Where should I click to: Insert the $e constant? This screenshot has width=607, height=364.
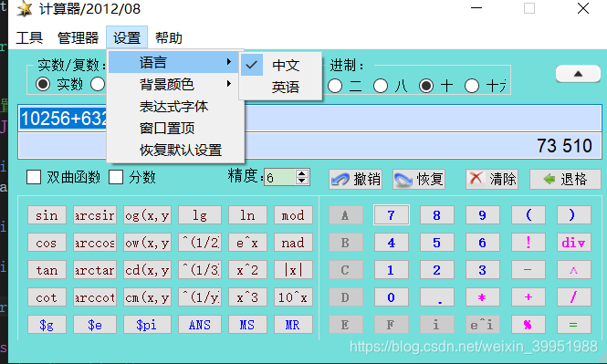95,325
